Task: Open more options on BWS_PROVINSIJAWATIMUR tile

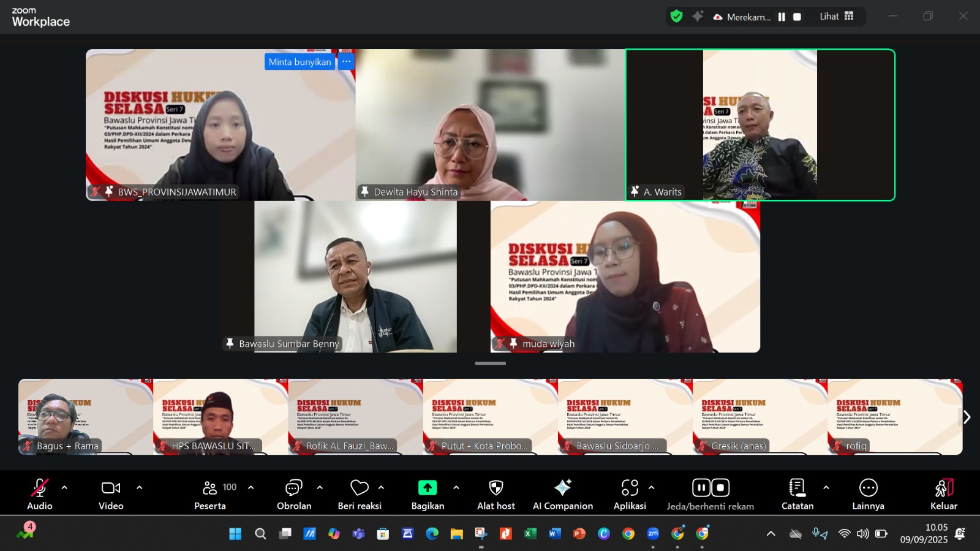Action: 346,61
